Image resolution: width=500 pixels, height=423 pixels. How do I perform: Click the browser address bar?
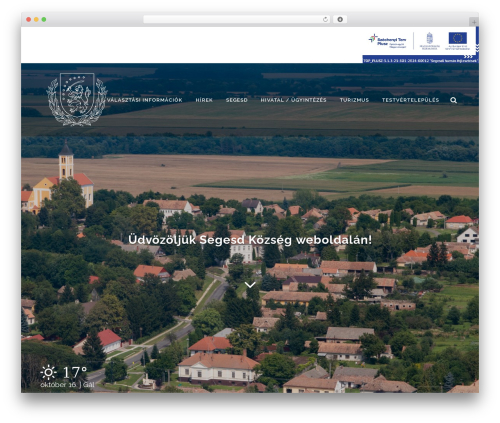(x=236, y=20)
